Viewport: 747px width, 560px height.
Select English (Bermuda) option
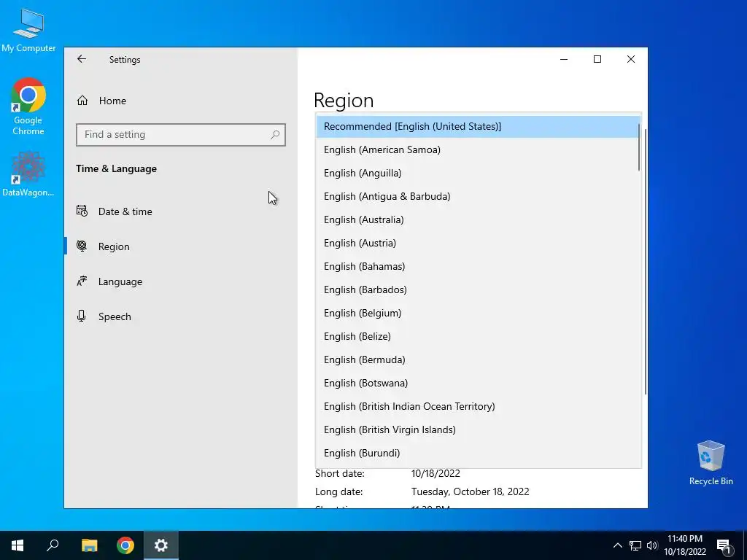[x=478, y=360]
